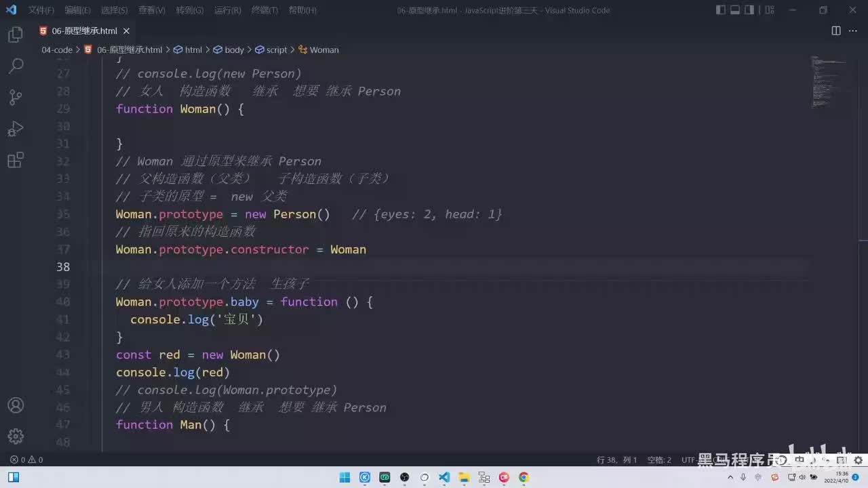Open Windows widgets in the taskbar corner

pyautogui.click(x=13, y=477)
